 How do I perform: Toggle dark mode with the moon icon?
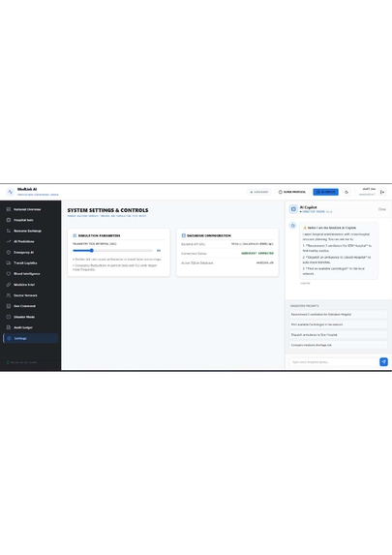(347, 192)
